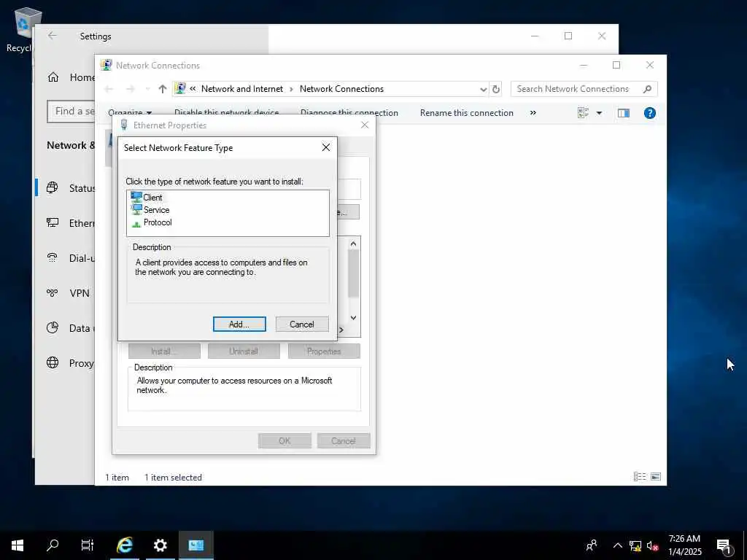This screenshot has height=560, width=747.
Task: Open the recent locations dropdown arrow
Action: pos(147,89)
